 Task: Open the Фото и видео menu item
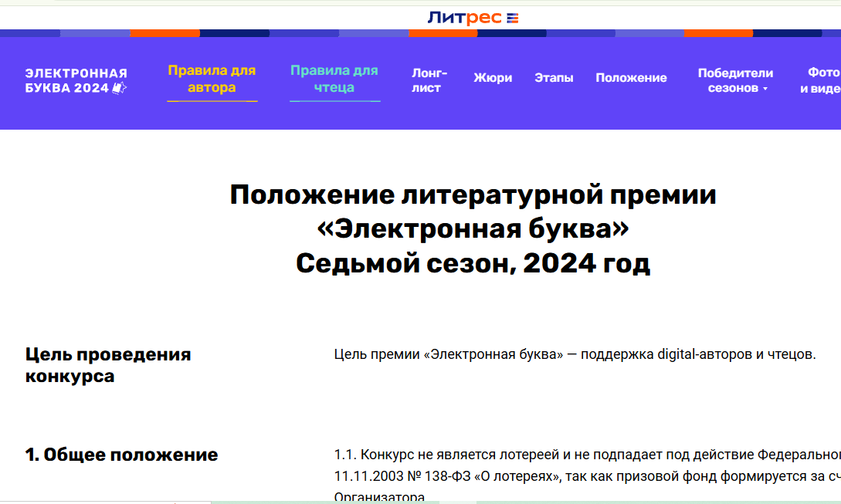coord(826,79)
